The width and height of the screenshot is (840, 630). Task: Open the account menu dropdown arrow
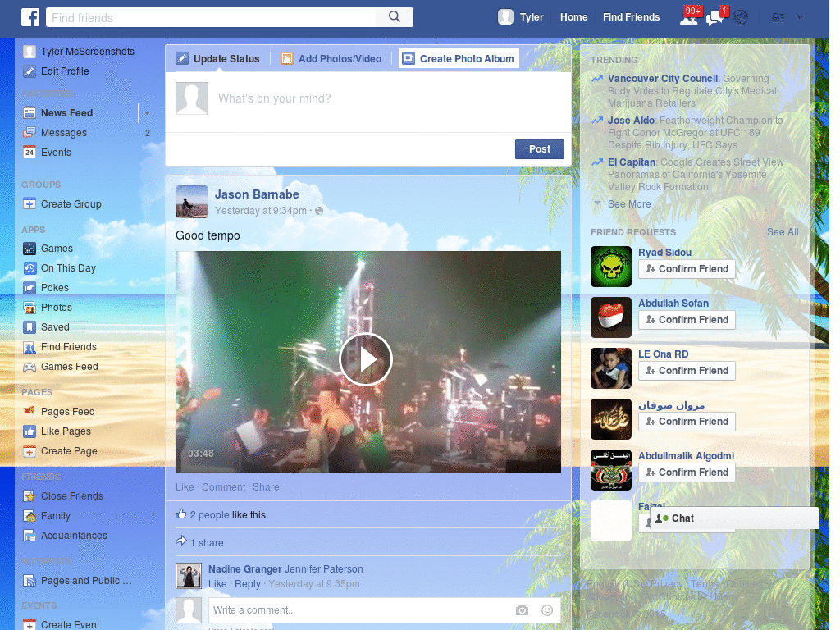(x=800, y=17)
